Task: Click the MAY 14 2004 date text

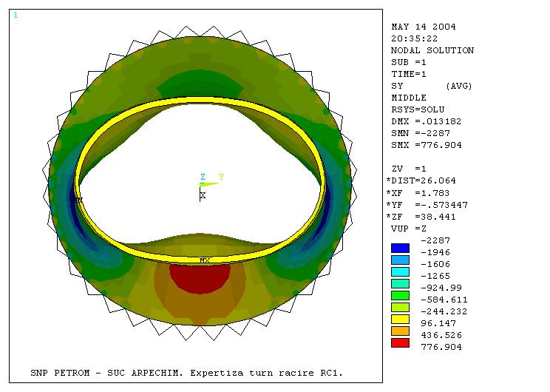Action: [423, 27]
